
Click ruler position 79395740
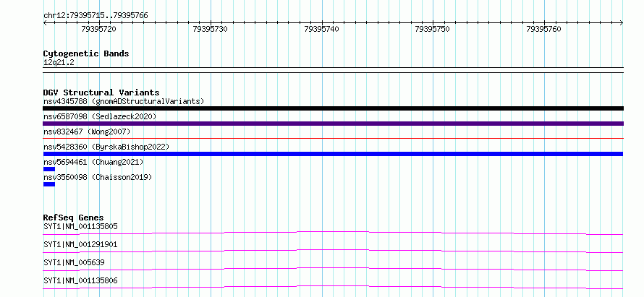coord(321,29)
